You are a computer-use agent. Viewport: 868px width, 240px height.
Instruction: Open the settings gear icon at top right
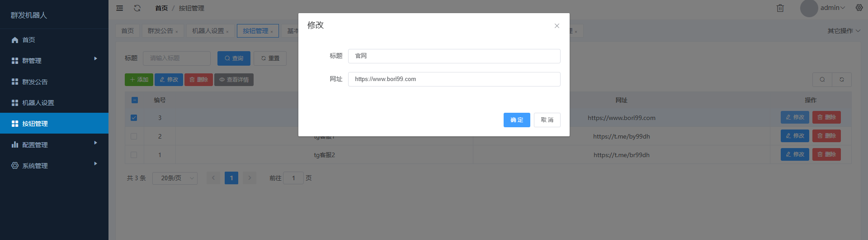point(859,8)
